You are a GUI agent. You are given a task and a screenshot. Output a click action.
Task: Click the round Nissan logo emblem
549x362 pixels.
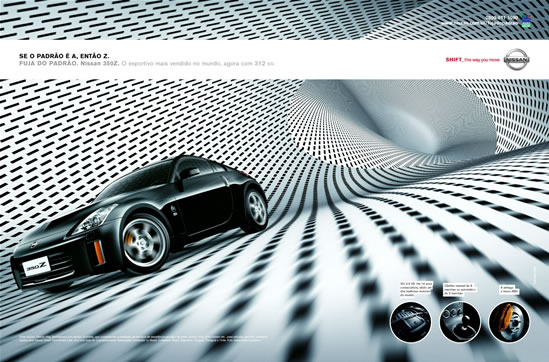point(516,60)
